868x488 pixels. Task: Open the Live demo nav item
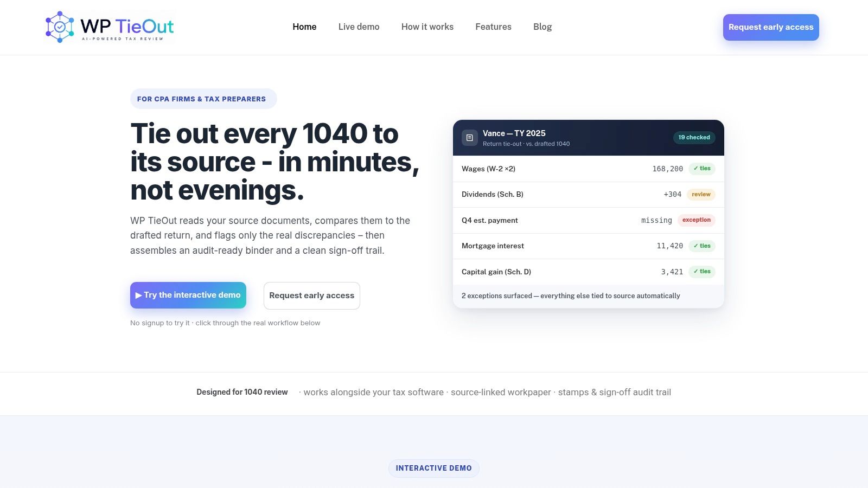[359, 27]
